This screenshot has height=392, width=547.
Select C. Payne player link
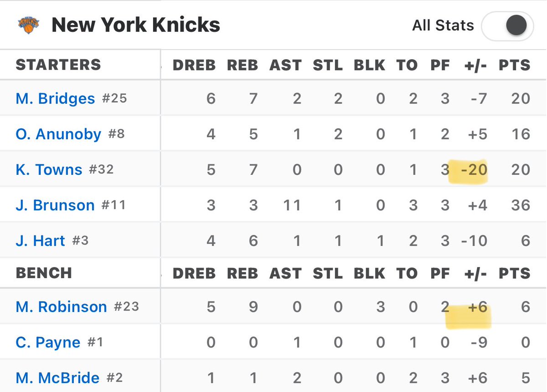48,342
